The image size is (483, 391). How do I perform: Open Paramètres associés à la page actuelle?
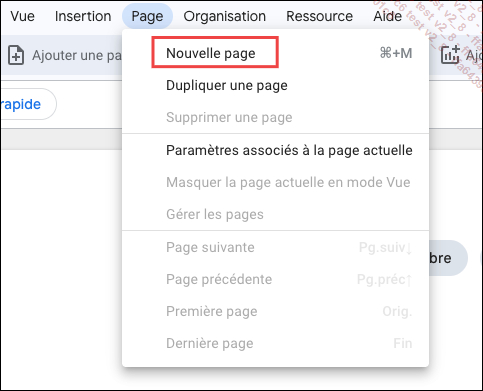(276, 150)
